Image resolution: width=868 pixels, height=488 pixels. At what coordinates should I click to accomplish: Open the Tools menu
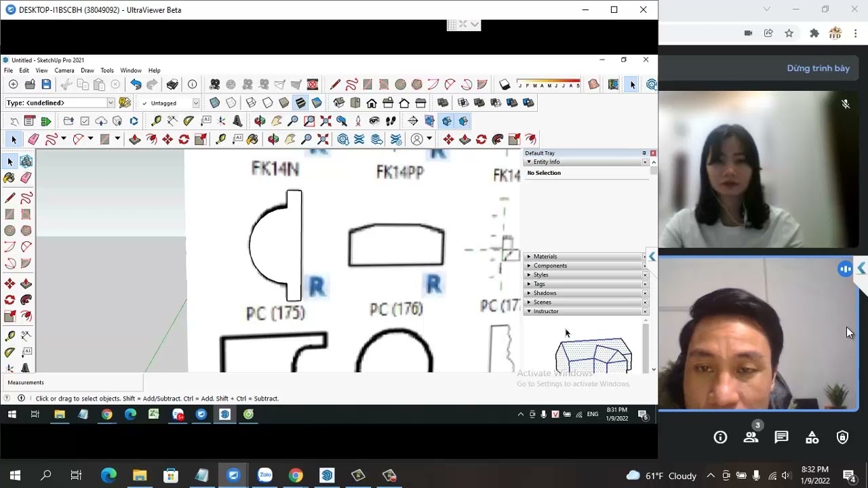107,70
